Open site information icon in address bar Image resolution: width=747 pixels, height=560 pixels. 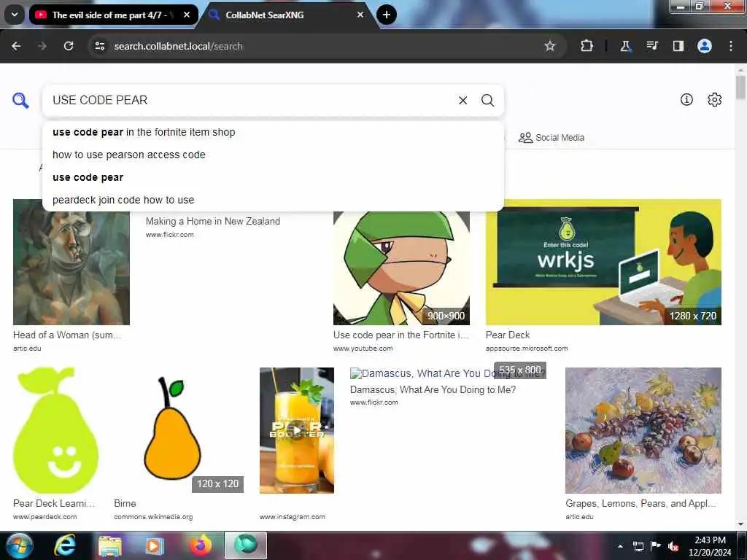99,46
